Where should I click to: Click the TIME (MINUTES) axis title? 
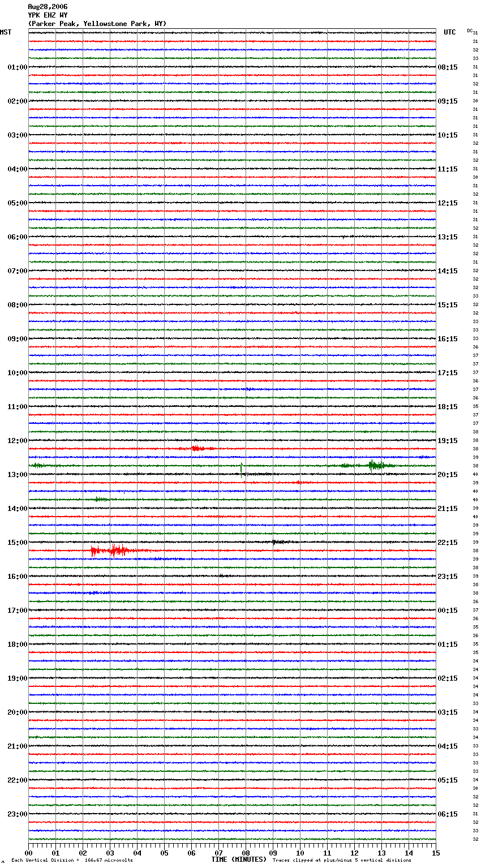[x=239, y=860]
